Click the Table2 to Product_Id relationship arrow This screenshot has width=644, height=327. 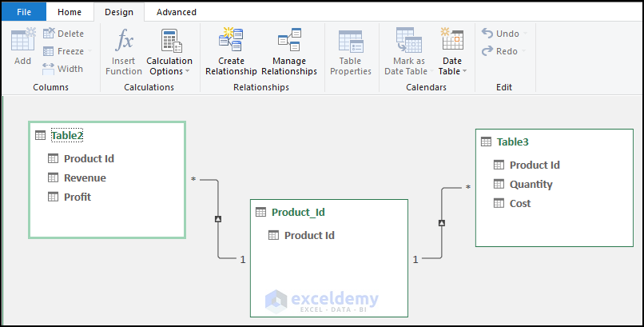(218, 219)
